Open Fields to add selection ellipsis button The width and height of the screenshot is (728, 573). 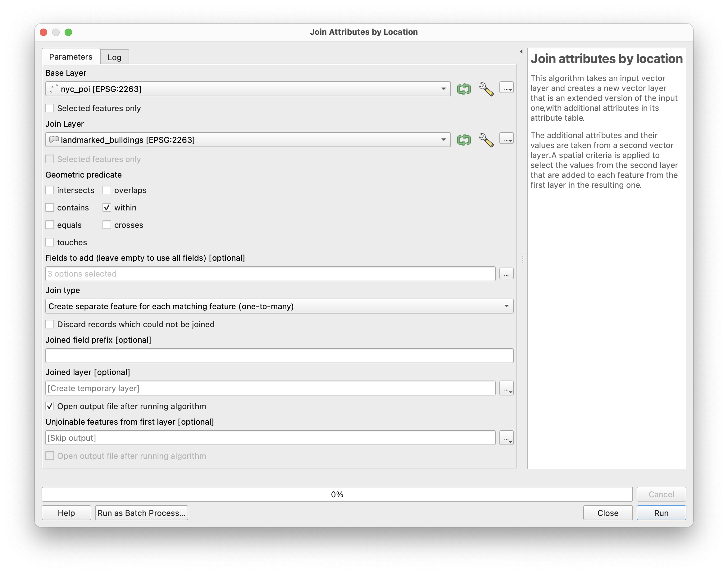[x=506, y=274]
